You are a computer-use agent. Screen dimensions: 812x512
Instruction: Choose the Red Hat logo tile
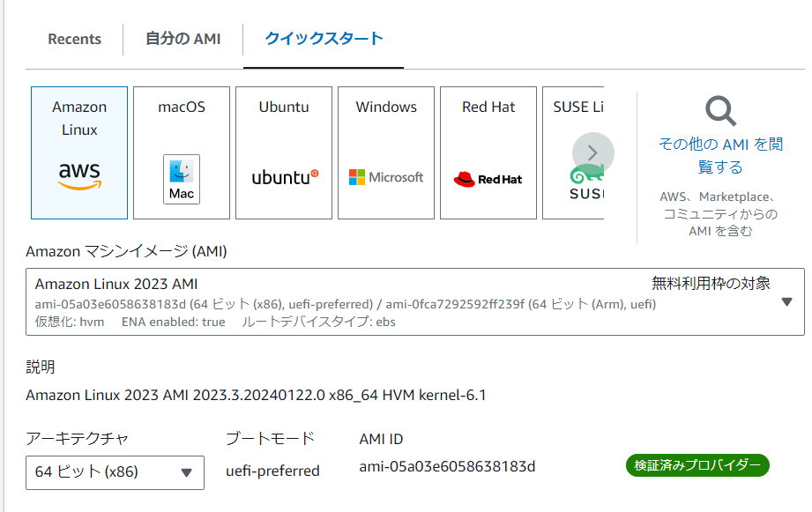(488, 152)
